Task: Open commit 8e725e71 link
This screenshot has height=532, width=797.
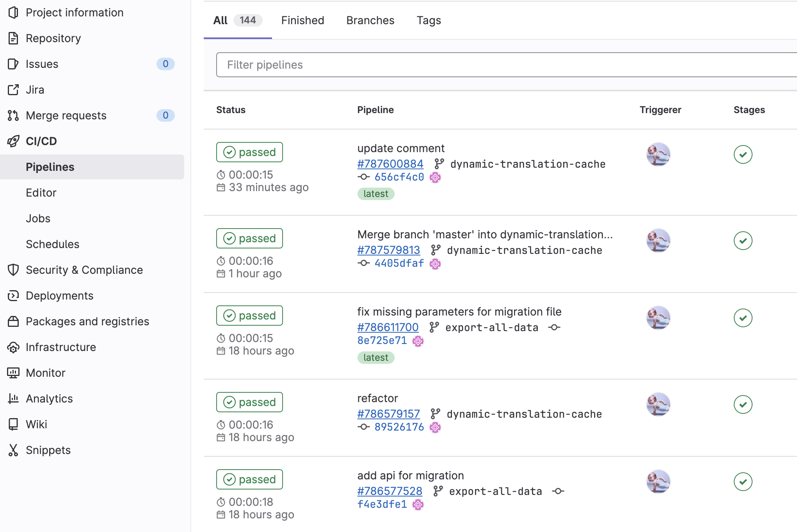Action: [382, 340]
